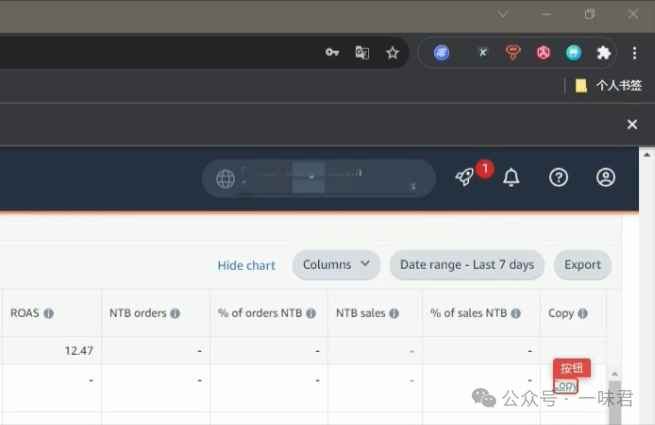Open the blue round extension icon
655x425 pixels.
tap(442, 53)
